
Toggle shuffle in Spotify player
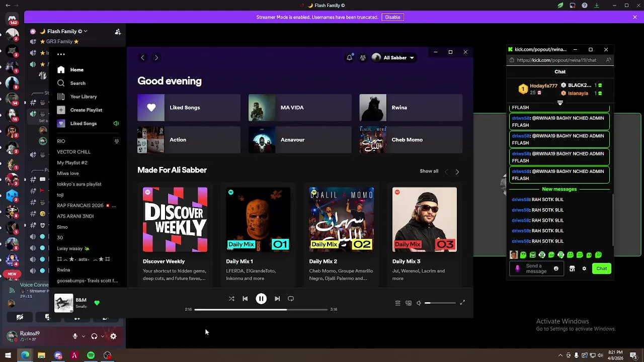pos(231,299)
